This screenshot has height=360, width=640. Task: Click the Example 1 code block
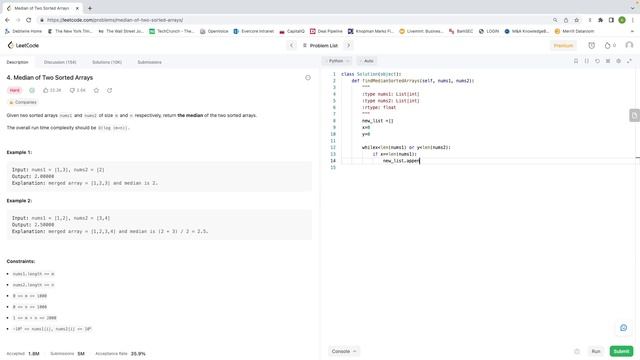pyautogui.click(x=159, y=176)
